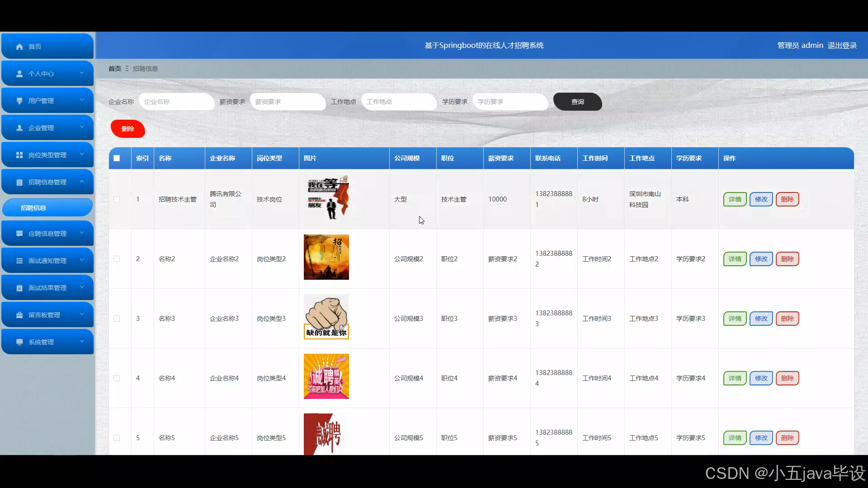868x488 pixels.
Task: Click the person icon beside 个人中心
Action: click(x=19, y=74)
